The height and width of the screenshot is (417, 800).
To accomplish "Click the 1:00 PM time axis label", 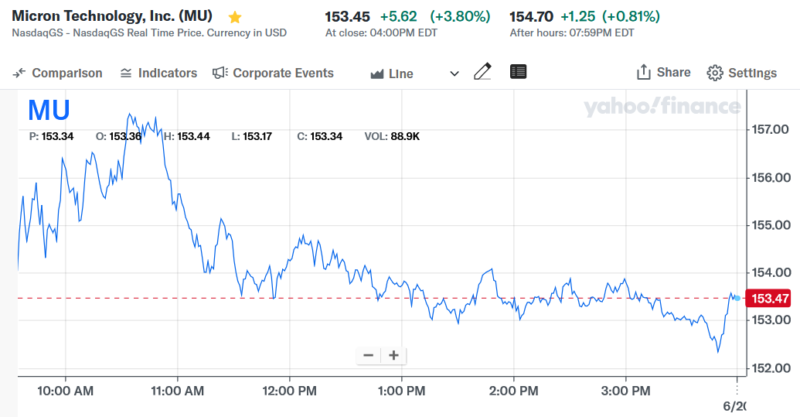I will (x=404, y=389).
